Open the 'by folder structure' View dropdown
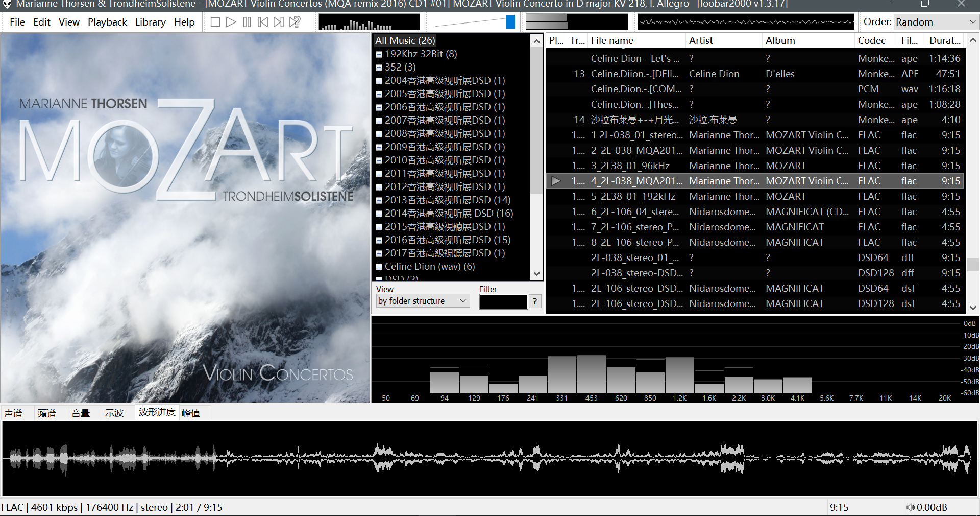This screenshot has width=980, height=516. point(422,301)
